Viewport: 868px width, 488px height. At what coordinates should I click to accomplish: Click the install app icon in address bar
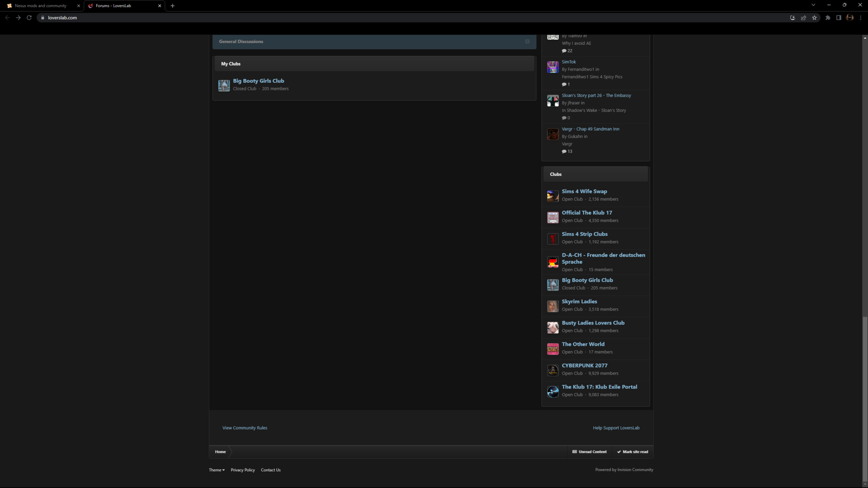pyautogui.click(x=793, y=18)
